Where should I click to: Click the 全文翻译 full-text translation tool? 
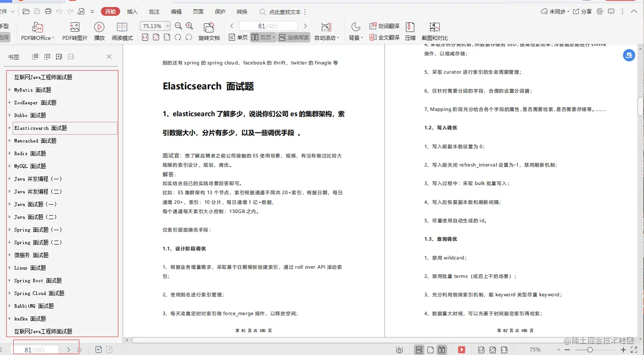[x=384, y=38]
